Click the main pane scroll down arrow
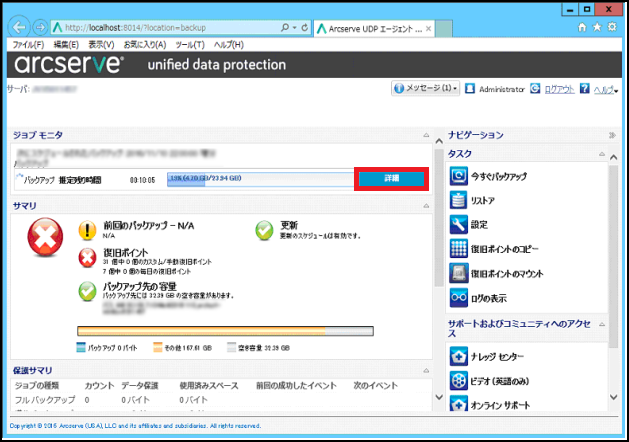 (439, 397)
